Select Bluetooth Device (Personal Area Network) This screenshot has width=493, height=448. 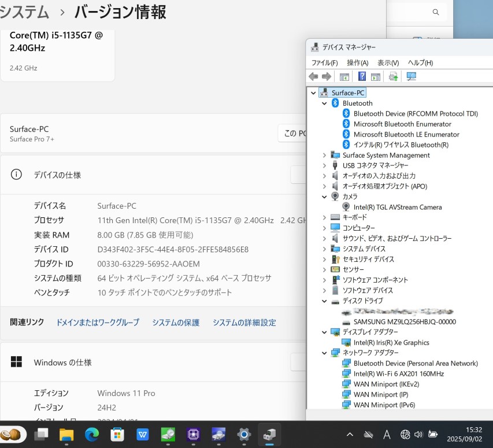point(416,363)
